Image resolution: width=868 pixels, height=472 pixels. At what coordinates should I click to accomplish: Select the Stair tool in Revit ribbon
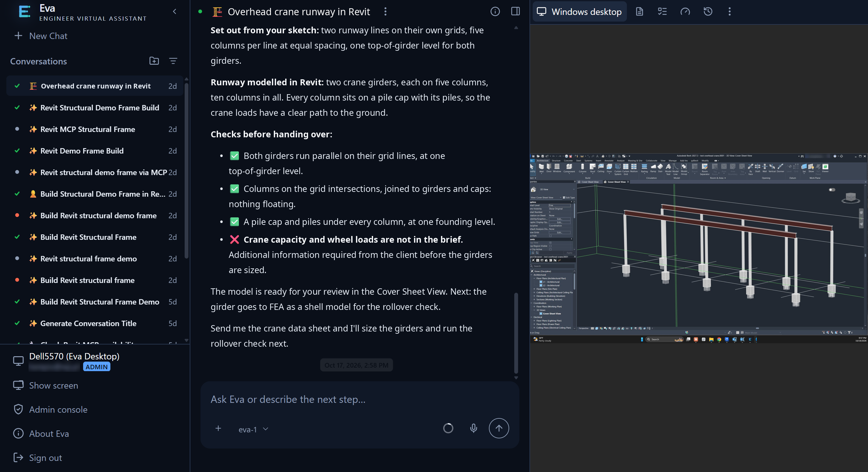pos(660,168)
